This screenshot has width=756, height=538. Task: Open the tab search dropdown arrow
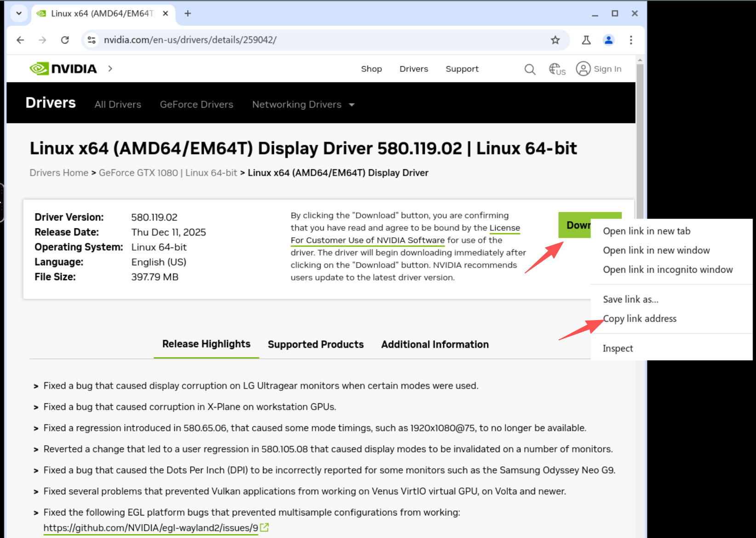[19, 13]
